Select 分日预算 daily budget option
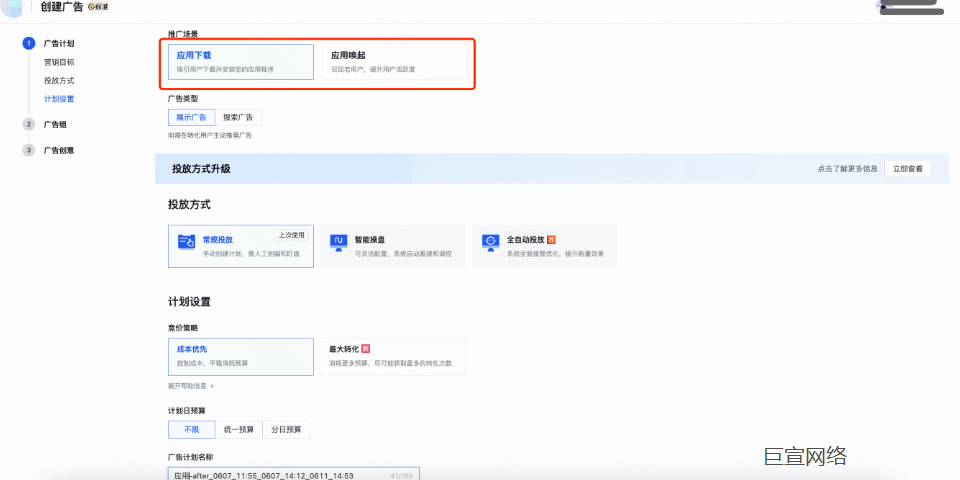Viewport: 960px width, 480px height. pos(287,429)
